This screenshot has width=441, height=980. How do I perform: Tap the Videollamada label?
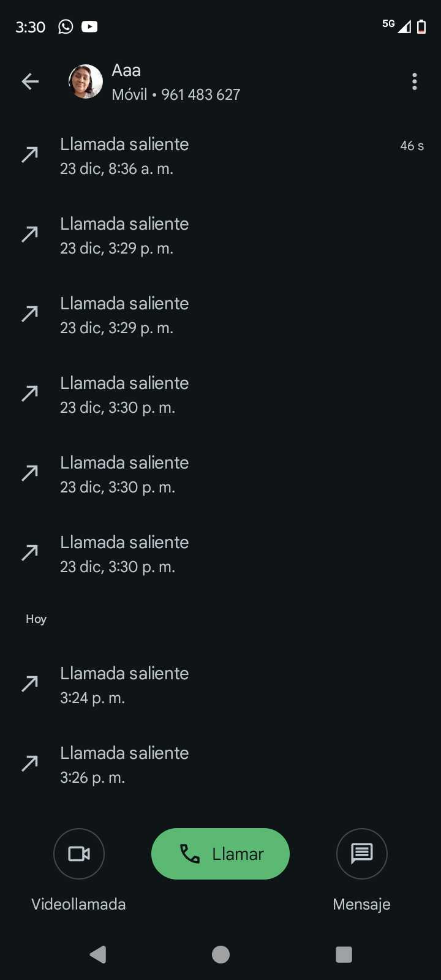[78, 904]
